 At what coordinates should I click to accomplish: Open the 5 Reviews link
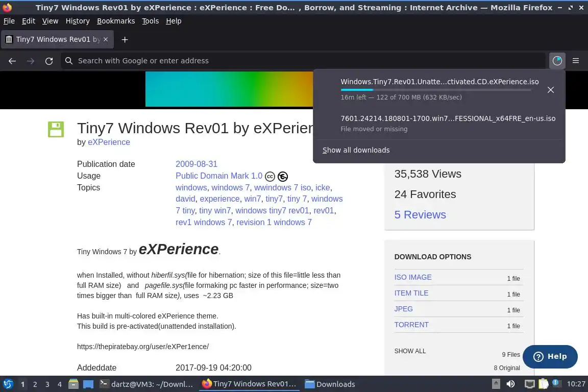coord(420,214)
